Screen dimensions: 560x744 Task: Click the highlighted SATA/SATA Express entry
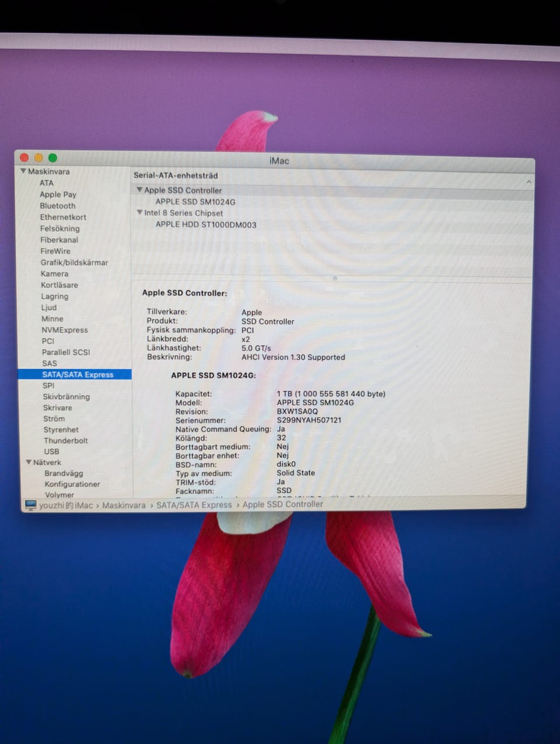[75, 375]
